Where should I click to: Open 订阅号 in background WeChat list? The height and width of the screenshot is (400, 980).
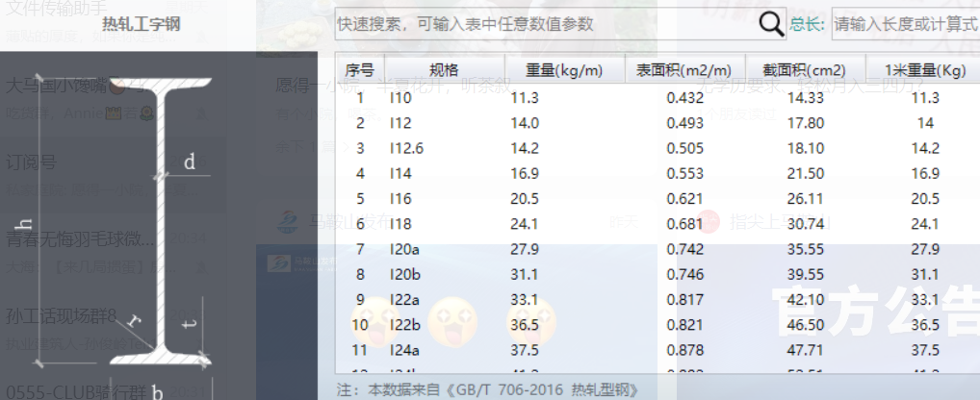pyautogui.click(x=31, y=162)
